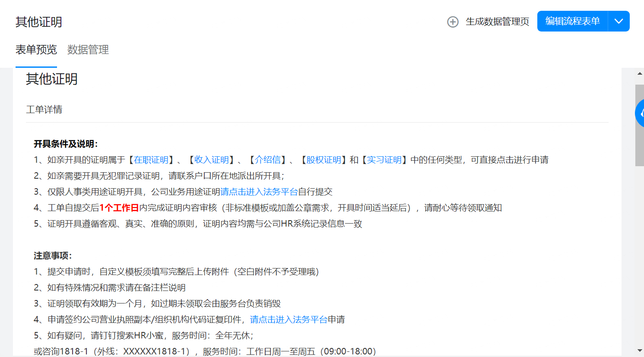Open the 介绍信 link

(x=268, y=160)
